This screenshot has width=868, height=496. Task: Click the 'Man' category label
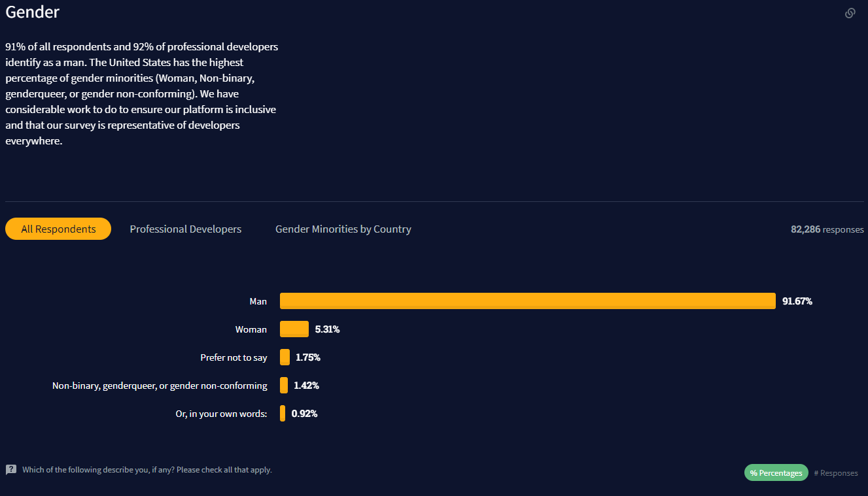258,301
